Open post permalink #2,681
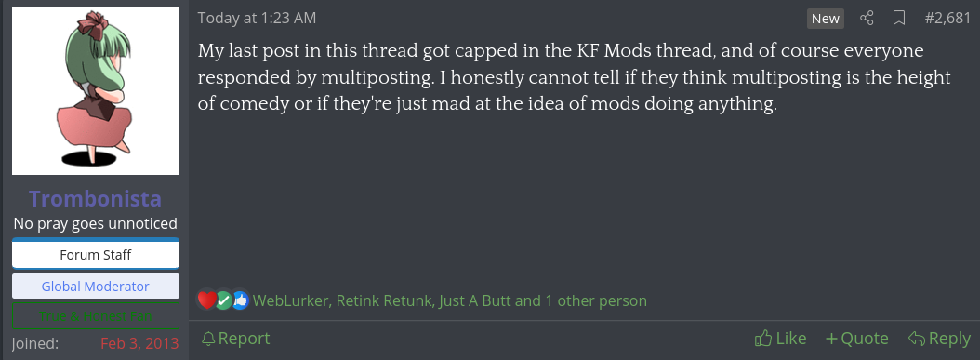 click(947, 19)
